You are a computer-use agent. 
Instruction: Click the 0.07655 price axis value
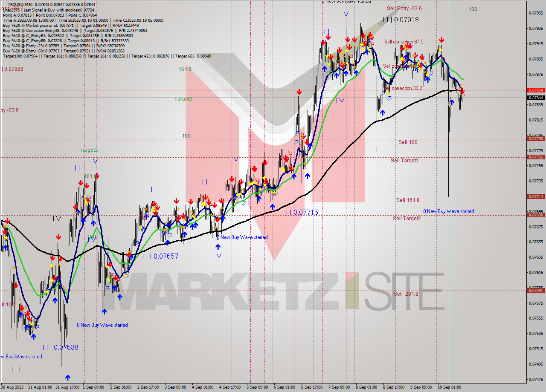click(536, 242)
